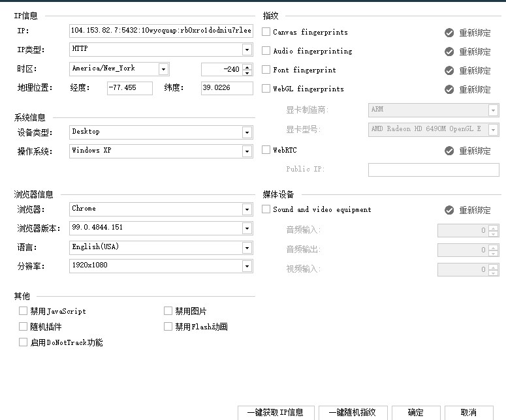Image resolution: width=506 pixels, height=420 pixels.
Task: Check 禁用图片 option
Action: coord(168,310)
